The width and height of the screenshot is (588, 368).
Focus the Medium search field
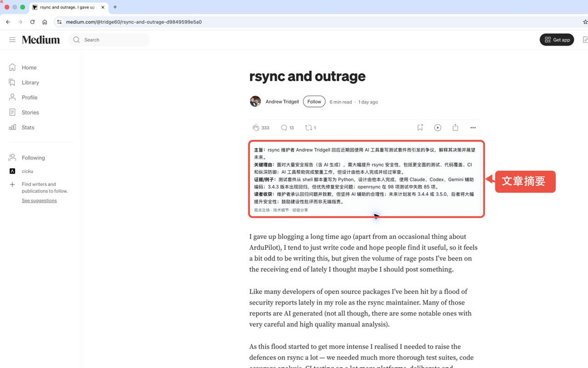[x=109, y=40]
